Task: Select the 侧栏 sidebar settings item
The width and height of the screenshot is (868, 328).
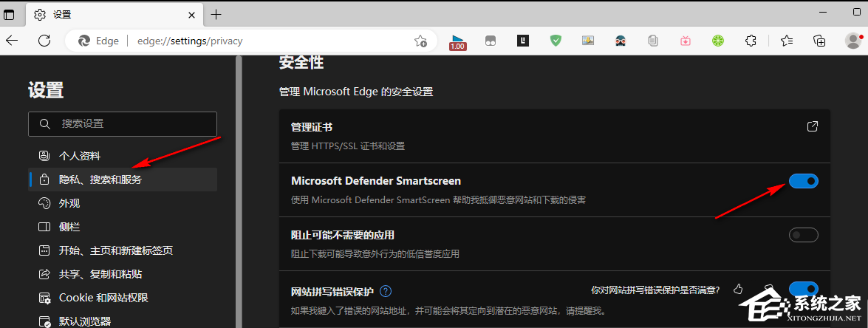Action: [69, 227]
